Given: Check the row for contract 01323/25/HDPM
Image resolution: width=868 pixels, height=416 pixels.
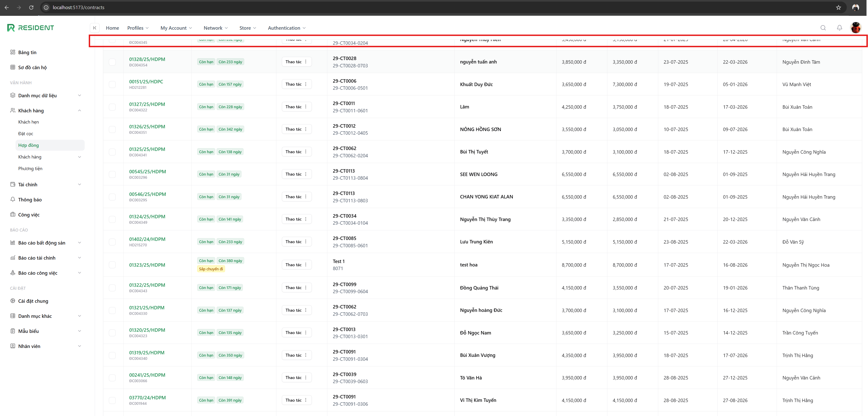Looking at the screenshot, I should point(112,265).
